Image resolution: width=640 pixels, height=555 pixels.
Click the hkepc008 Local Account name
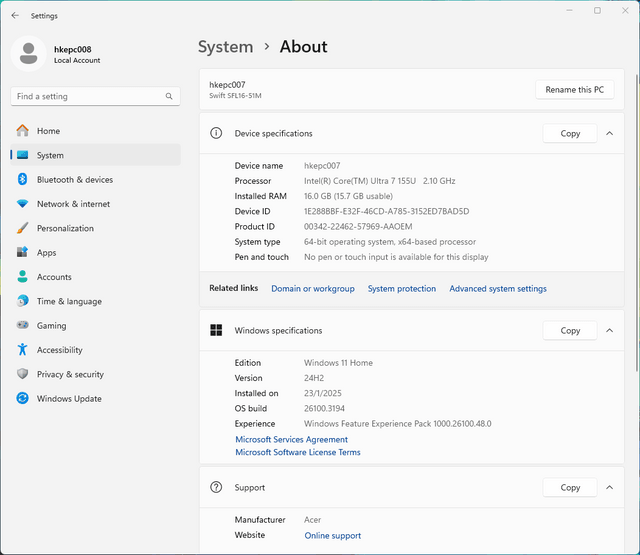coord(77,54)
